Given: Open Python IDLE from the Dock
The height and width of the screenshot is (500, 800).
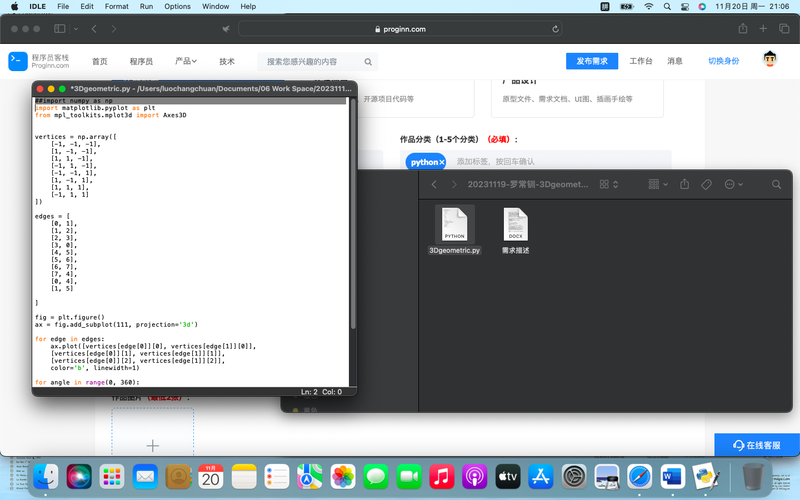Looking at the screenshot, I should pos(706,477).
